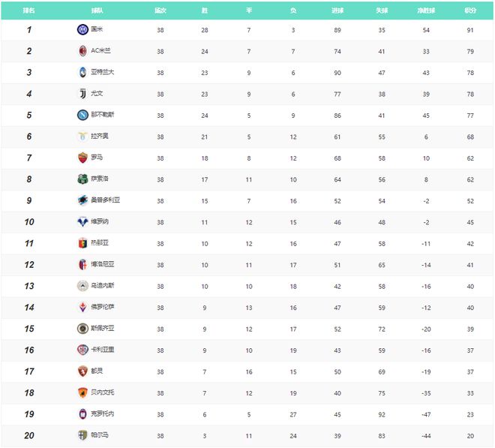Select Inter's 91 points cell
The height and width of the screenshot is (448, 495).
click(x=470, y=30)
